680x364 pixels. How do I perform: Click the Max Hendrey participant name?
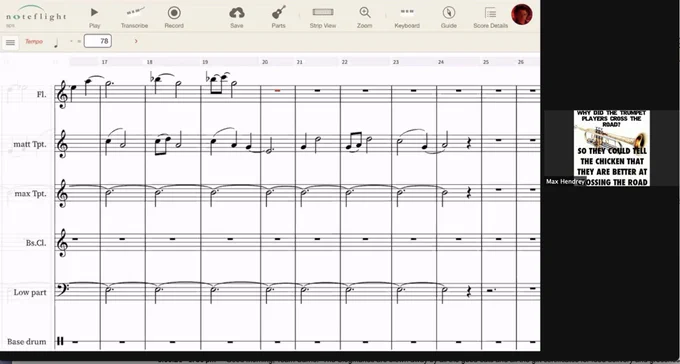point(565,181)
